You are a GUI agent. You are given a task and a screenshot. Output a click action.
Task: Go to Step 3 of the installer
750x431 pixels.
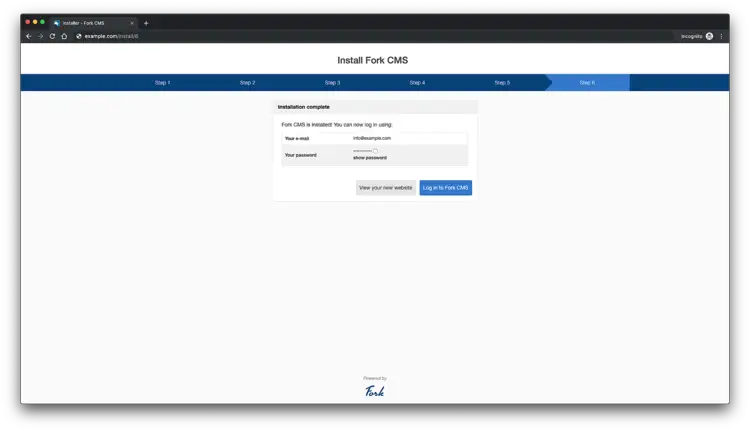pos(332,83)
